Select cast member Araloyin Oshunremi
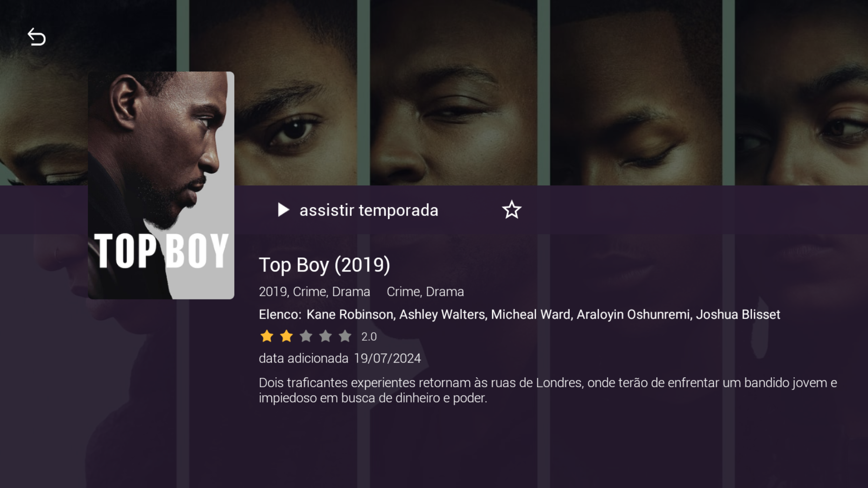Screen dimensions: 868x488 click(x=633, y=314)
